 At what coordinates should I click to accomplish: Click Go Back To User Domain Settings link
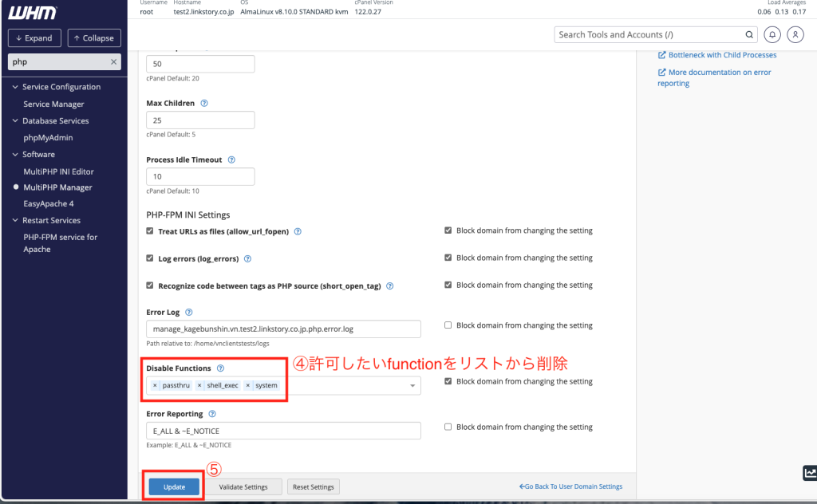point(570,486)
